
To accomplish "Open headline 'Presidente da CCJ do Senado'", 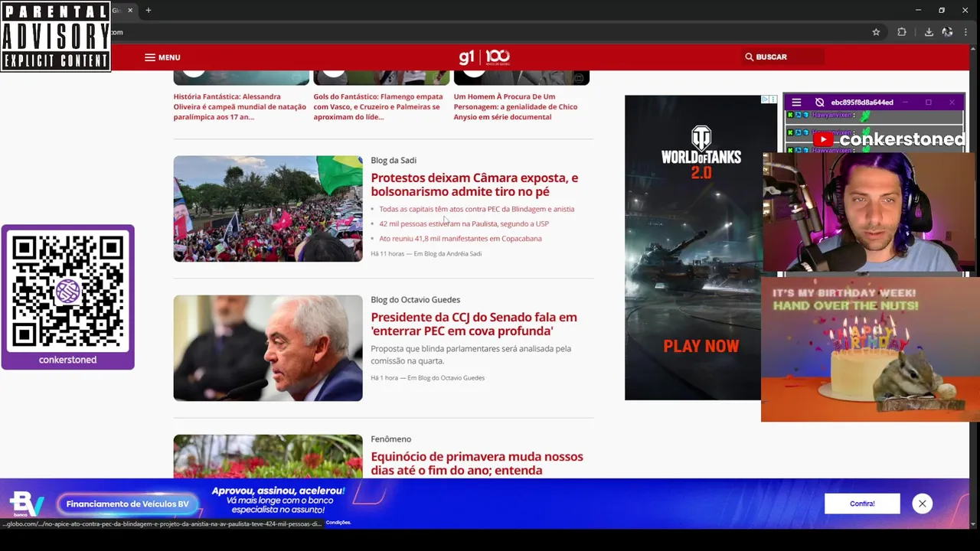I will point(474,324).
